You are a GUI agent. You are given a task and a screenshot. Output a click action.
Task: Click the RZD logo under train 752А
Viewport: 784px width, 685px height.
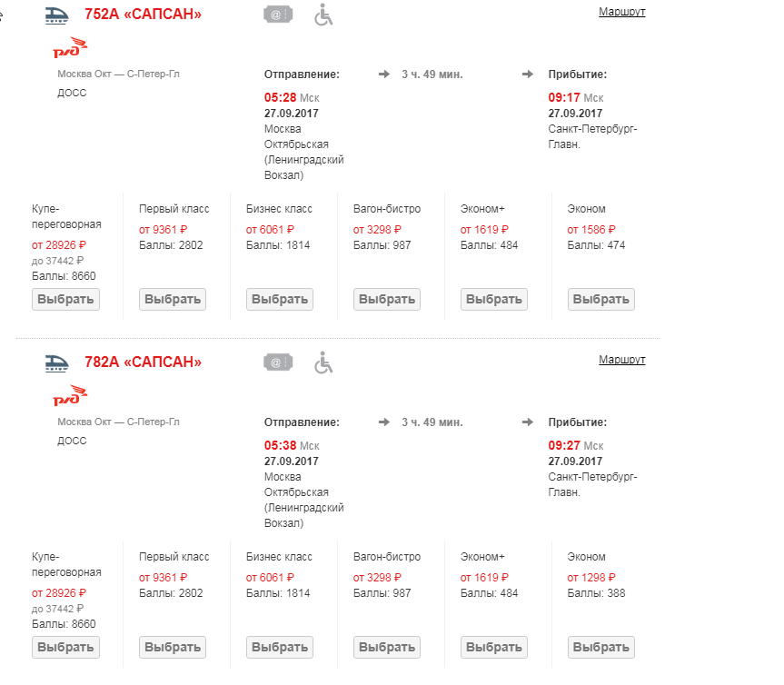pos(70,48)
